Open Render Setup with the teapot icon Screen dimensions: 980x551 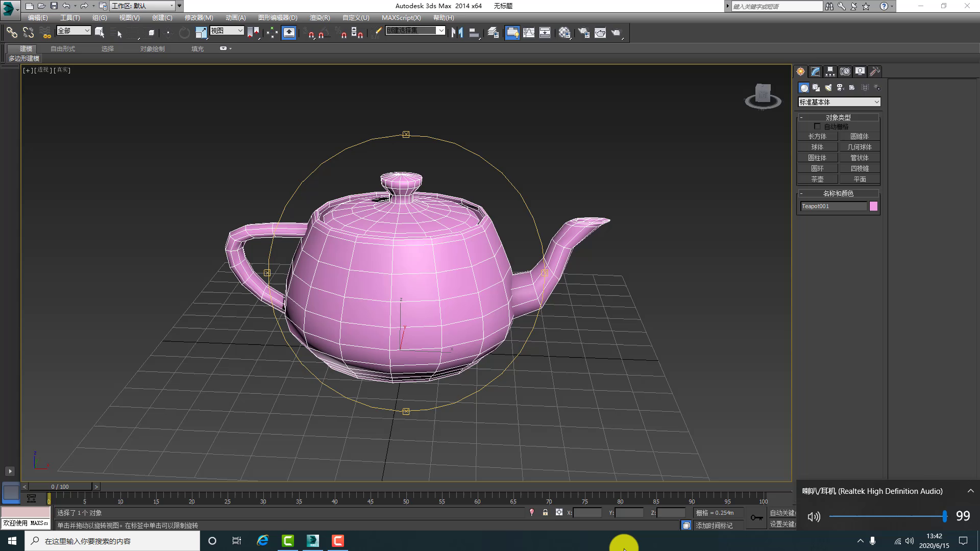[583, 33]
